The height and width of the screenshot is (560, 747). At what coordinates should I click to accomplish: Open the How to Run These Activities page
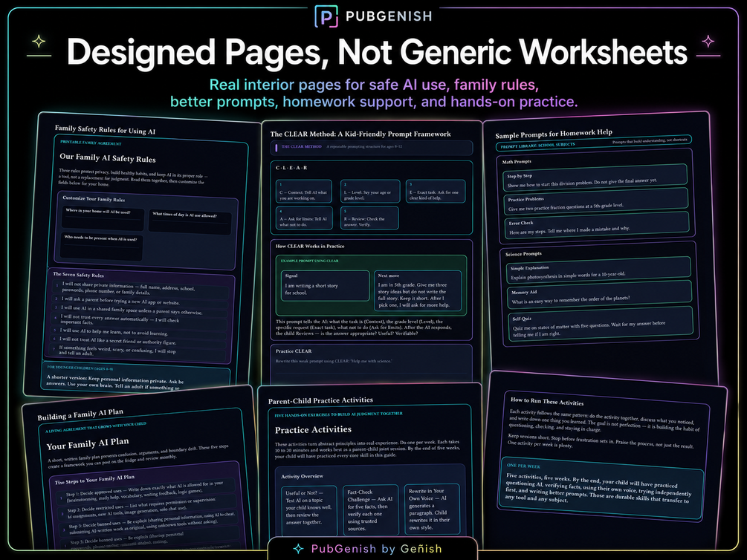(x=604, y=460)
